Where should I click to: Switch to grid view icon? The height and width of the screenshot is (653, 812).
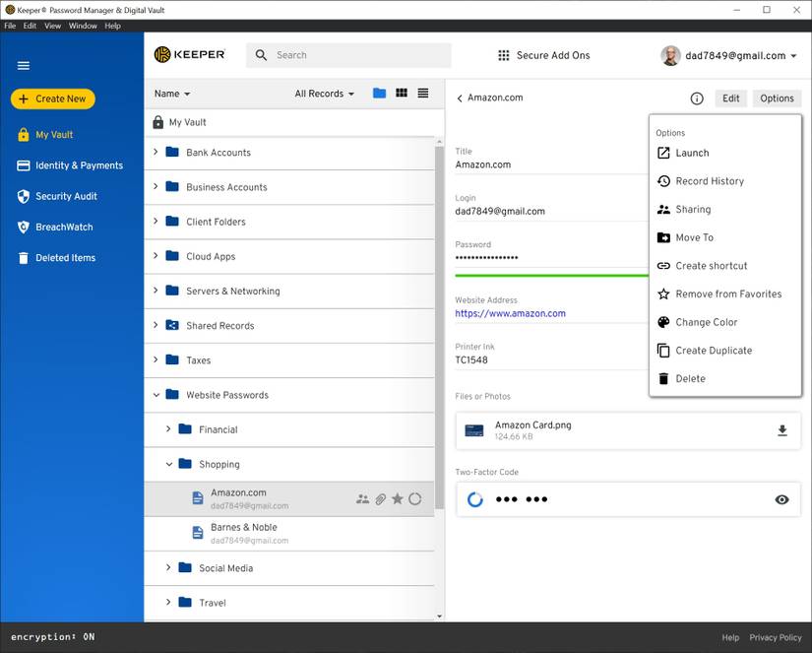402,93
